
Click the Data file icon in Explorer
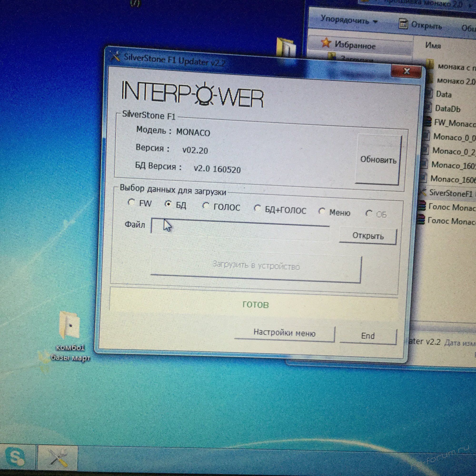(429, 93)
